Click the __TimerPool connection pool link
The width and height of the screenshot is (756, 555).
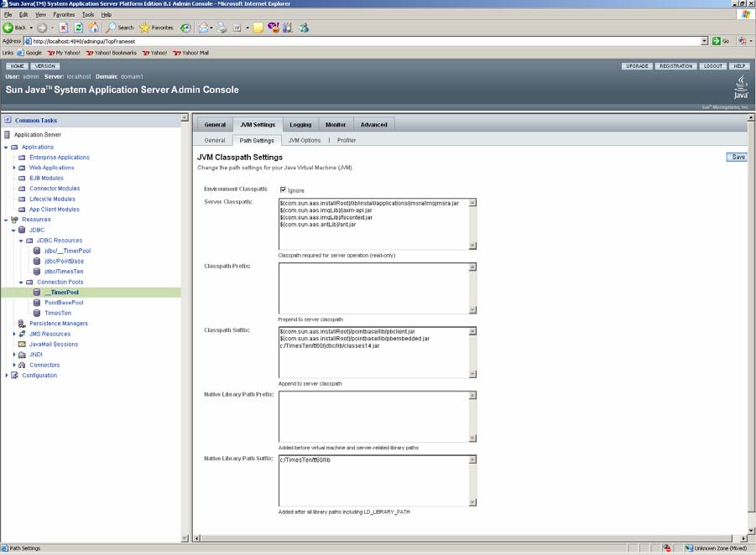62,293
